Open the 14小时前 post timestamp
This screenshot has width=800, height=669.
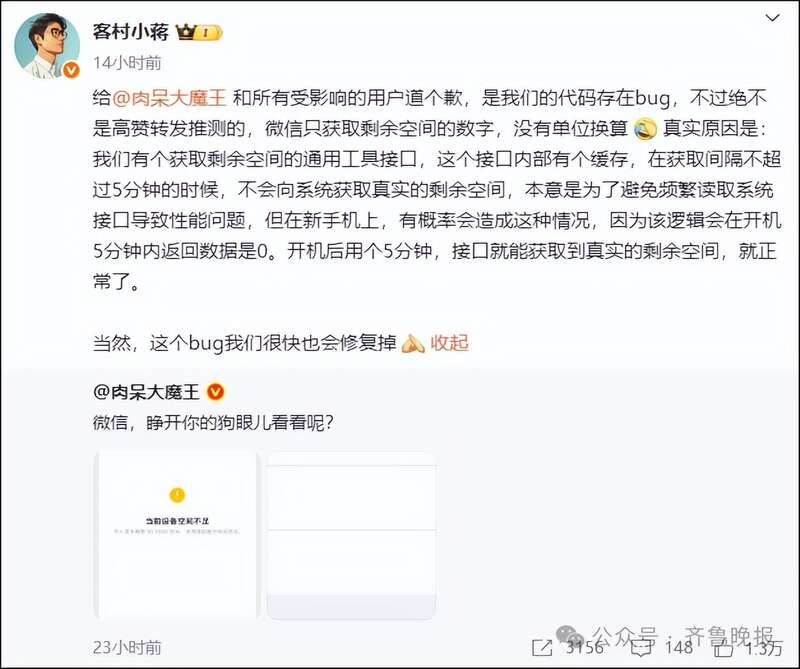[x=127, y=63]
